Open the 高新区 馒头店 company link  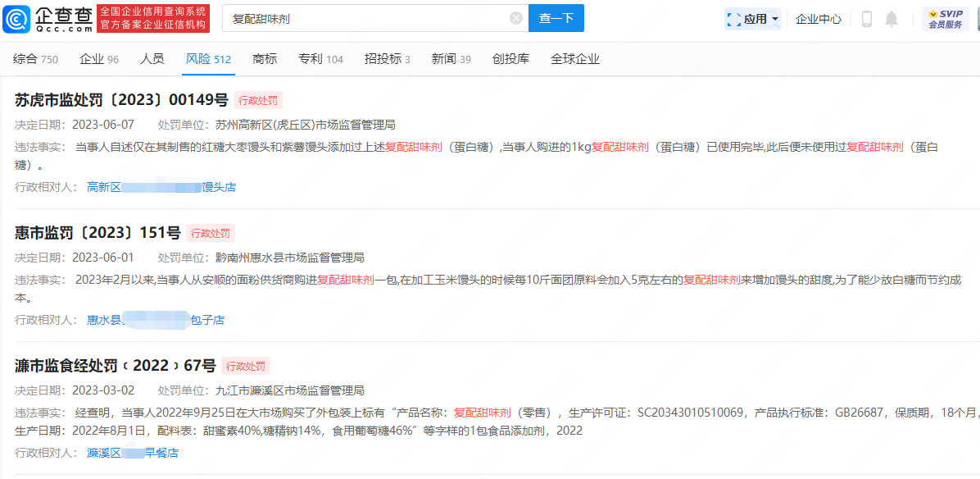[x=161, y=187]
